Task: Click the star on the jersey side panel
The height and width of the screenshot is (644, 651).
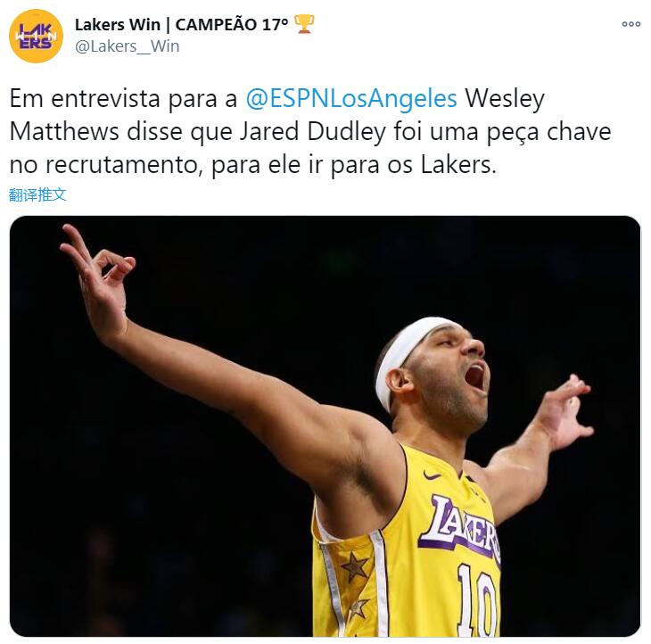Action: click(x=354, y=567)
